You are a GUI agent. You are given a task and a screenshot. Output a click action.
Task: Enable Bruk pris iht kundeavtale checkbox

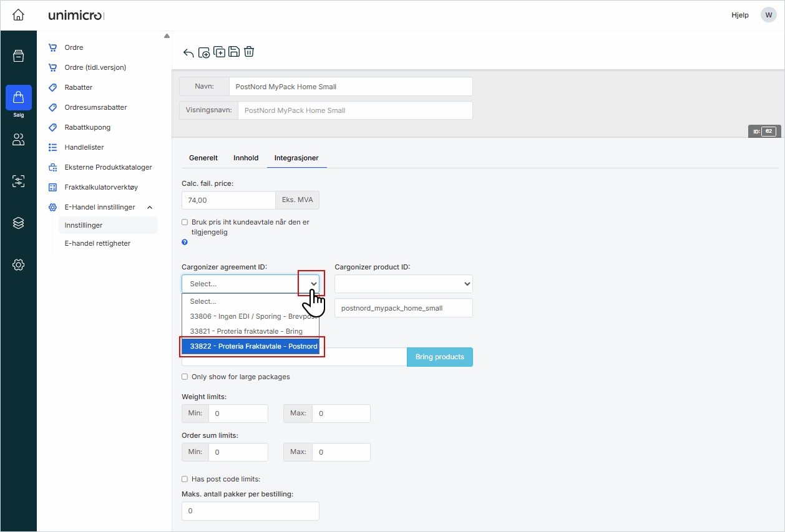(185, 222)
